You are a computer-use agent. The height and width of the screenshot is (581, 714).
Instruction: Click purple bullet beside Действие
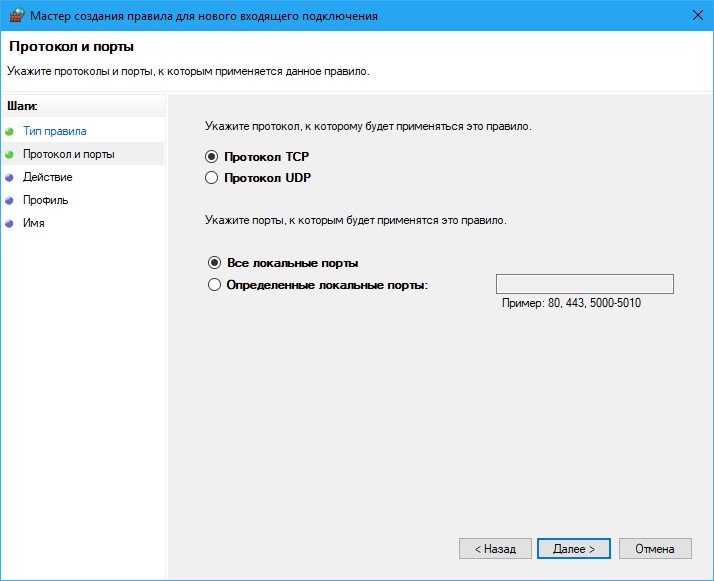[x=9, y=178]
